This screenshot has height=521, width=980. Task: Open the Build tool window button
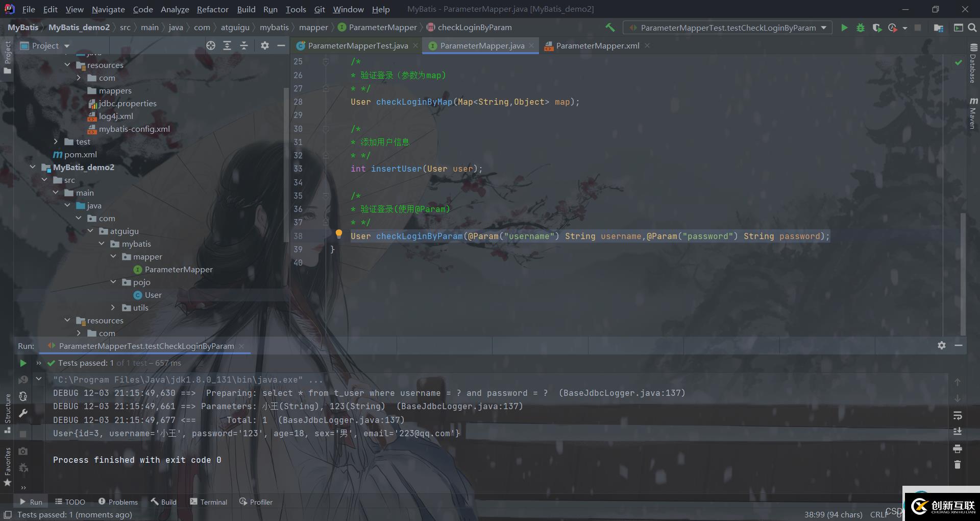pyautogui.click(x=163, y=502)
